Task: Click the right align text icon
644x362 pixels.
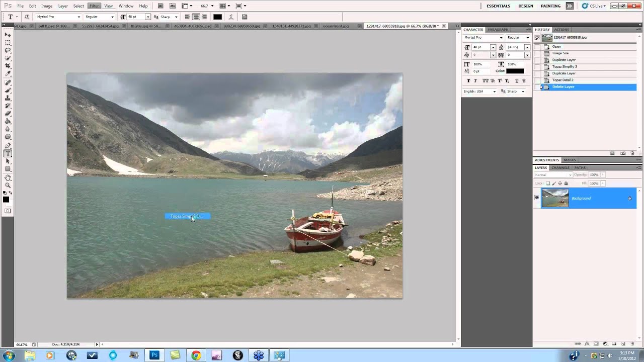Action: [204, 17]
